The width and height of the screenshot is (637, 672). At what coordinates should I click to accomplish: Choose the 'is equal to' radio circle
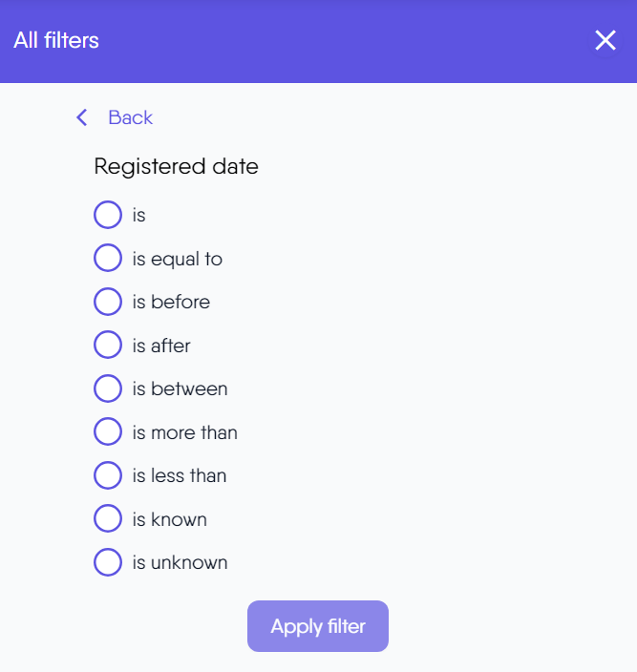(108, 258)
